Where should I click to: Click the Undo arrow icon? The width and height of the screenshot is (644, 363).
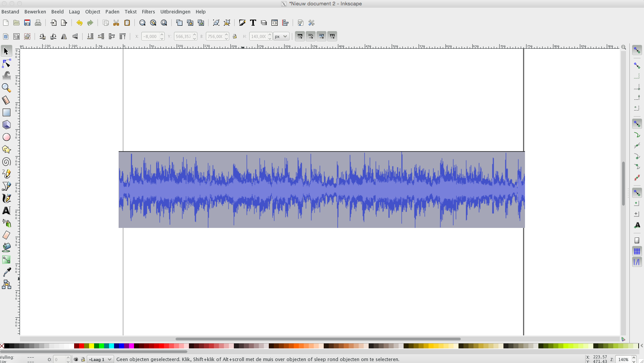[x=79, y=23]
